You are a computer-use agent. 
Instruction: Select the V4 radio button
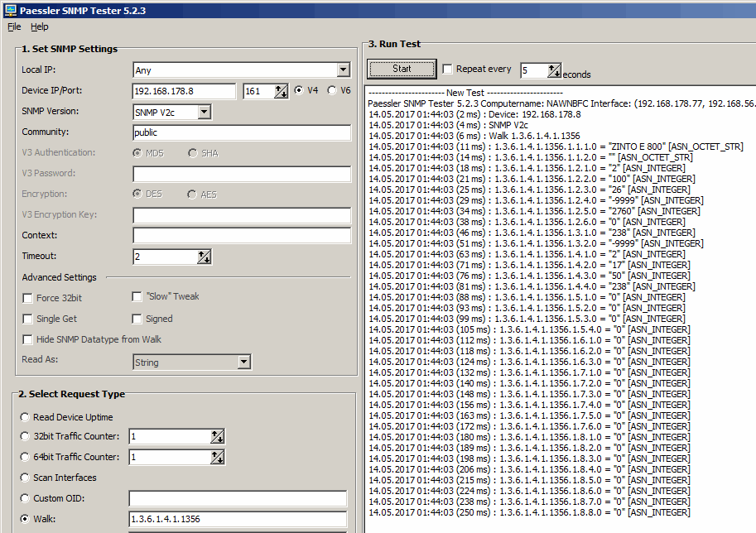(299, 90)
